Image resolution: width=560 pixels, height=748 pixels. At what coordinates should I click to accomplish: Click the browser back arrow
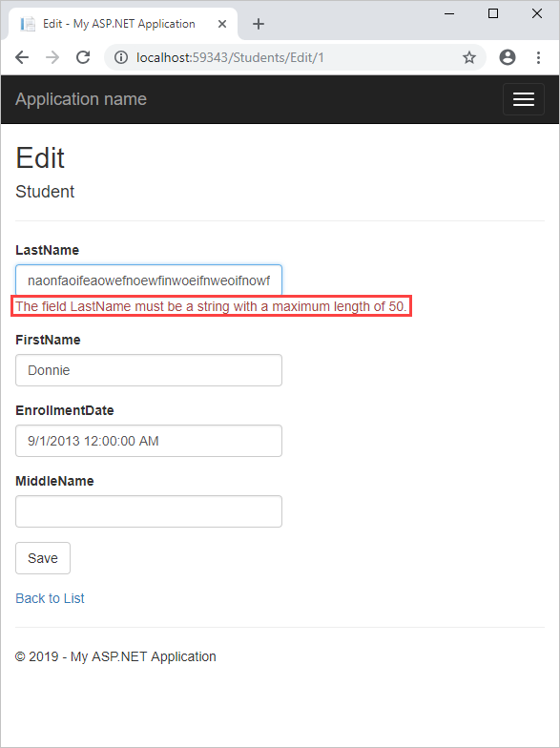[22, 57]
